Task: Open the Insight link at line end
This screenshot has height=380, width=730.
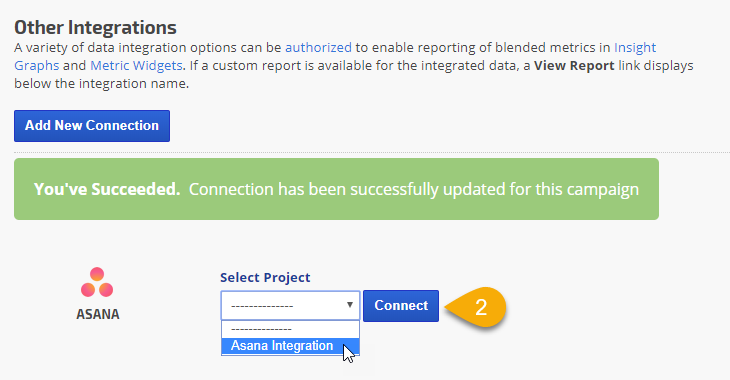Action: pyautogui.click(x=635, y=48)
